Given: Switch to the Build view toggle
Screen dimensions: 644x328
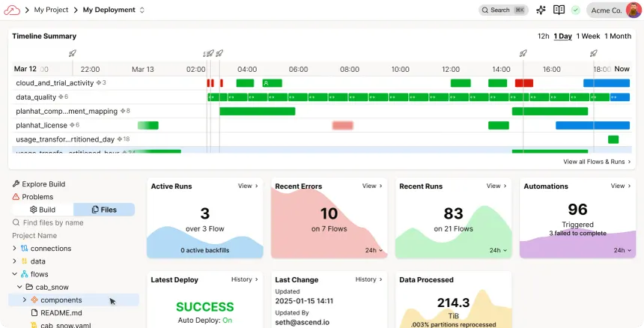Looking at the screenshot, I should pos(43,210).
